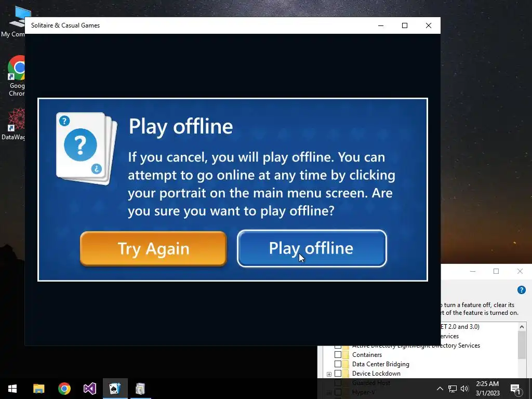
Task: Click the question-mark cards image in dialog
Action: [87, 149]
